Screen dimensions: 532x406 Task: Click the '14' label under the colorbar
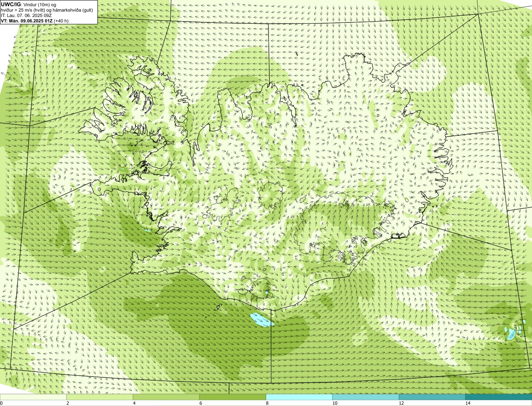pyautogui.click(x=468, y=403)
